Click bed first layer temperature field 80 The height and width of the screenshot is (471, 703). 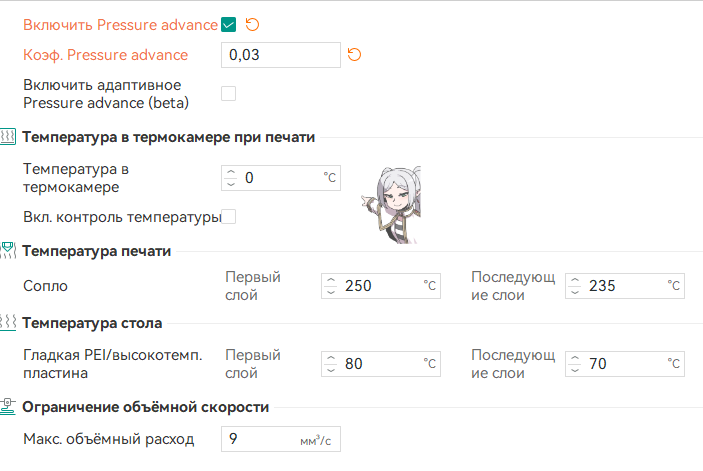(381, 364)
